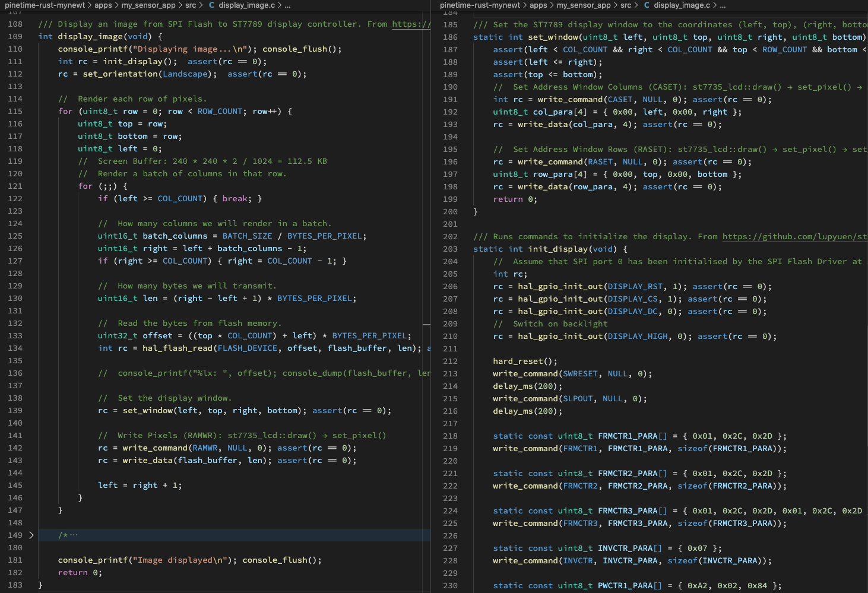Click set_window function name on line 186
This screenshot has height=593, width=868.
coord(553,37)
